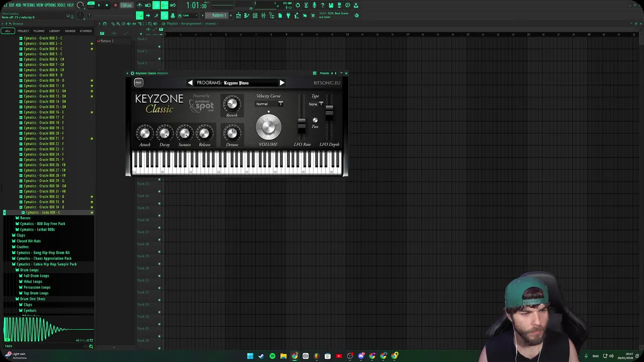Screen dimensions: 644x362
Task: Toggle star on Cymatics - Oracle 808 10
Action: (x=92, y=80)
